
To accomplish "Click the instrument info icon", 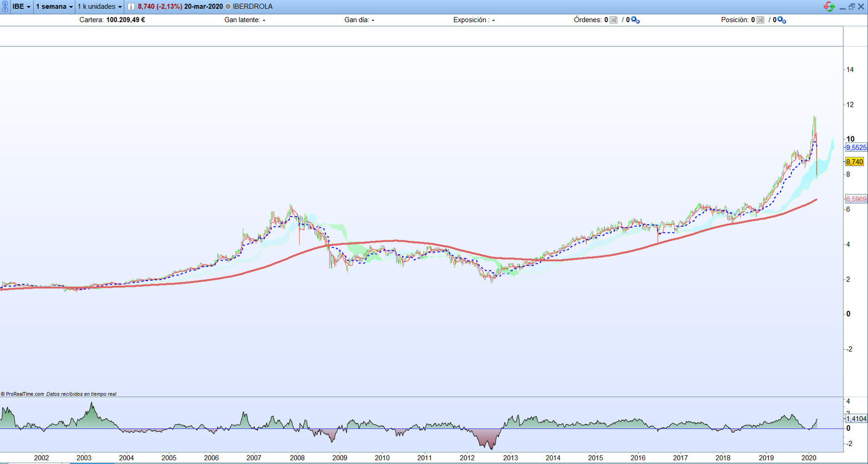I will click(x=131, y=6).
